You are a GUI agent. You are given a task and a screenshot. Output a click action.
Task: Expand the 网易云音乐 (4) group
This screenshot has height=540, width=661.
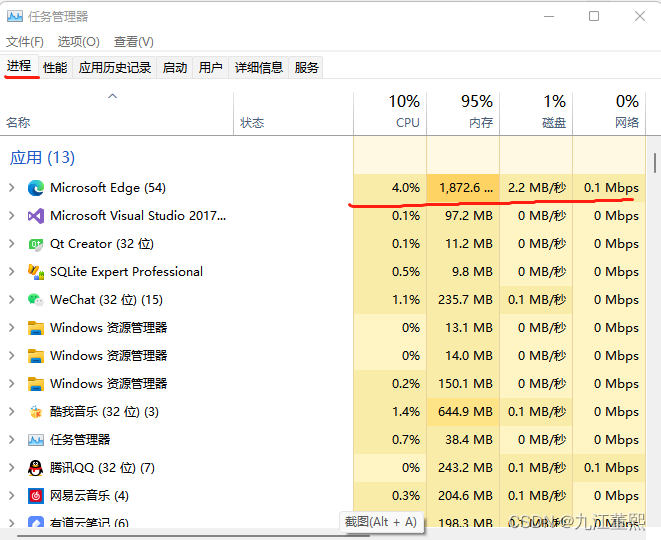coord(12,496)
